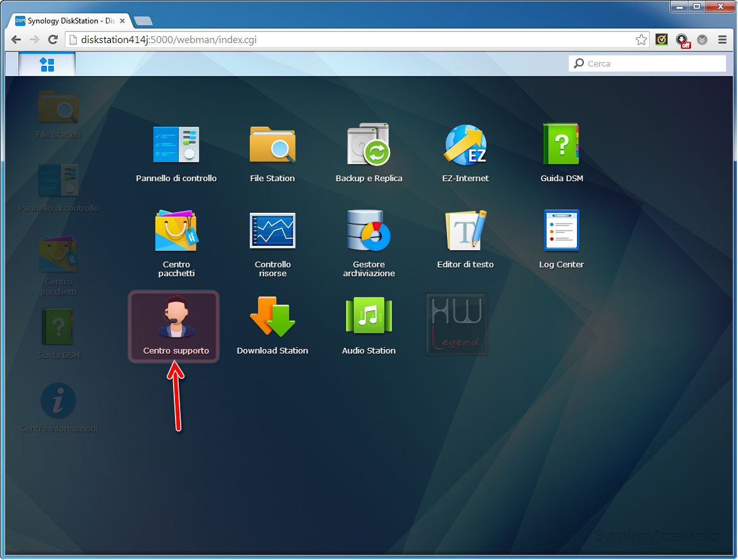
Task: Open the Centro informazioni desktop shortcut
Action: tap(58, 407)
